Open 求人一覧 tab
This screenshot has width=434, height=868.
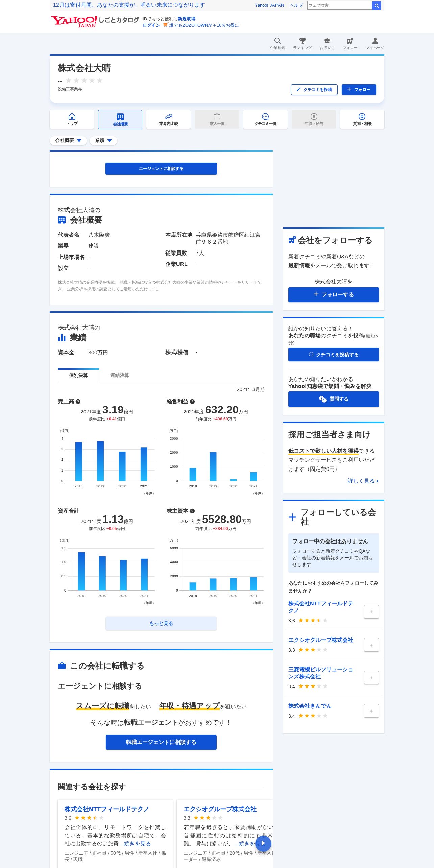[217, 119]
